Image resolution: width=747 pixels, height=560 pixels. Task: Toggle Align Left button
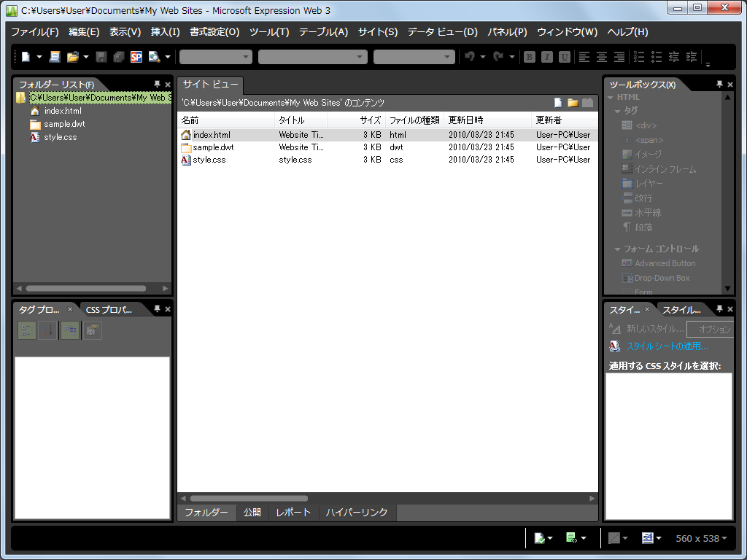(584, 57)
